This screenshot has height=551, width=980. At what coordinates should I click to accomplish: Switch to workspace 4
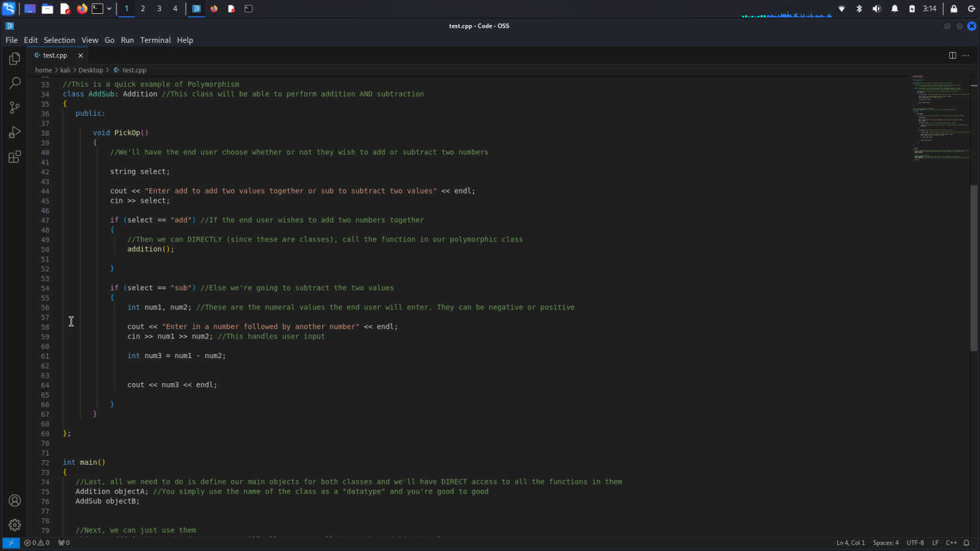point(175,9)
